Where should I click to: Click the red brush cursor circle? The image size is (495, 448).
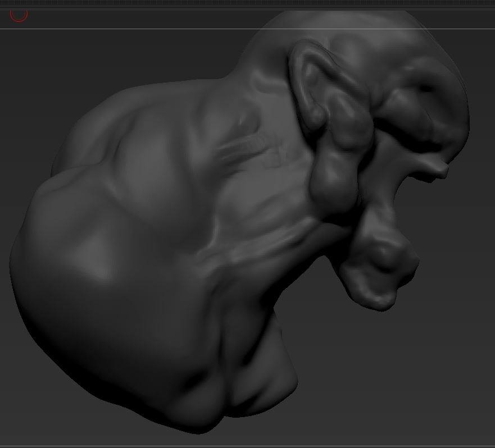pyautogui.click(x=19, y=15)
